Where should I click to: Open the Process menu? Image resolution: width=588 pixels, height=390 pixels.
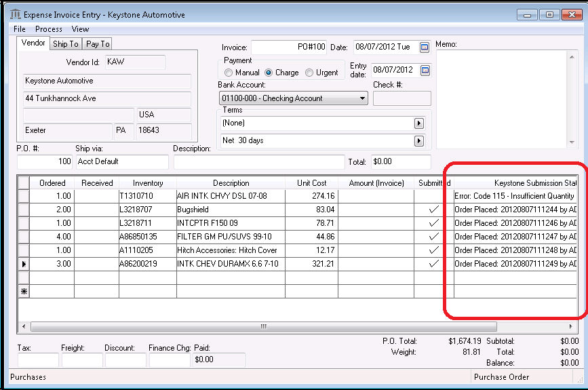pos(49,29)
